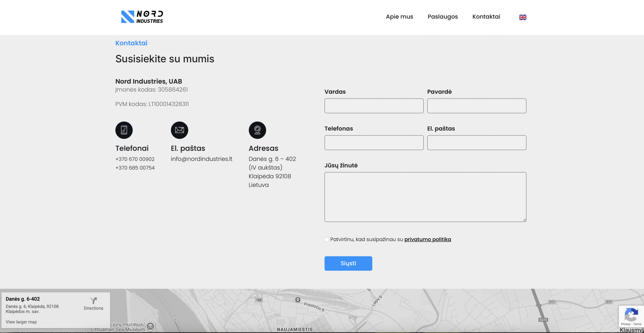Check the privacy policy confirmation checkbox
This screenshot has height=333, width=644.
(x=327, y=239)
